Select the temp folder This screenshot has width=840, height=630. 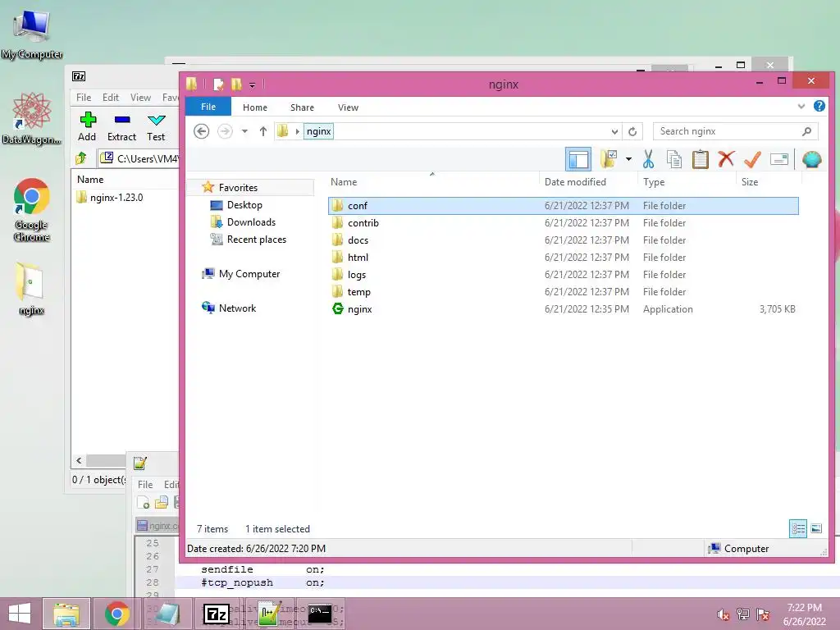(563, 291)
